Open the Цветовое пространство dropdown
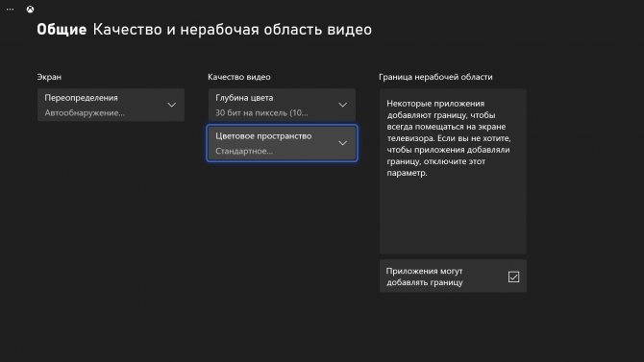The image size is (644, 362). coord(282,143)
